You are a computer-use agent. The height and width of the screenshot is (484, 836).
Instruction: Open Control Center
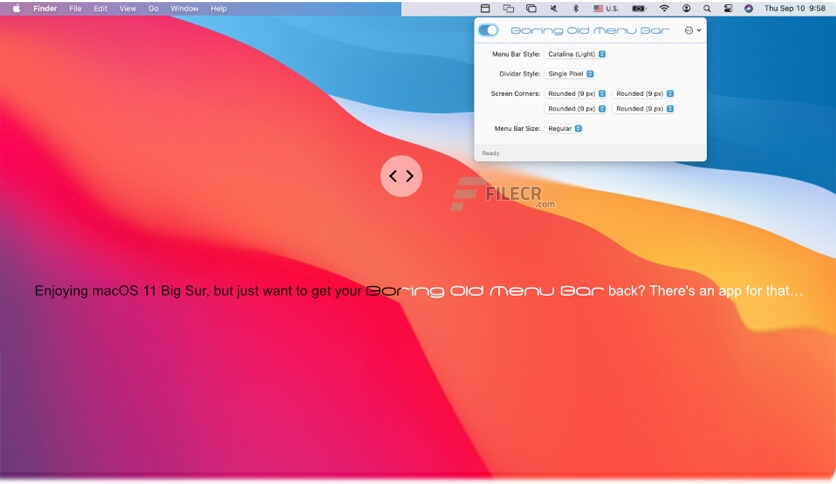[x=728, y=9]
